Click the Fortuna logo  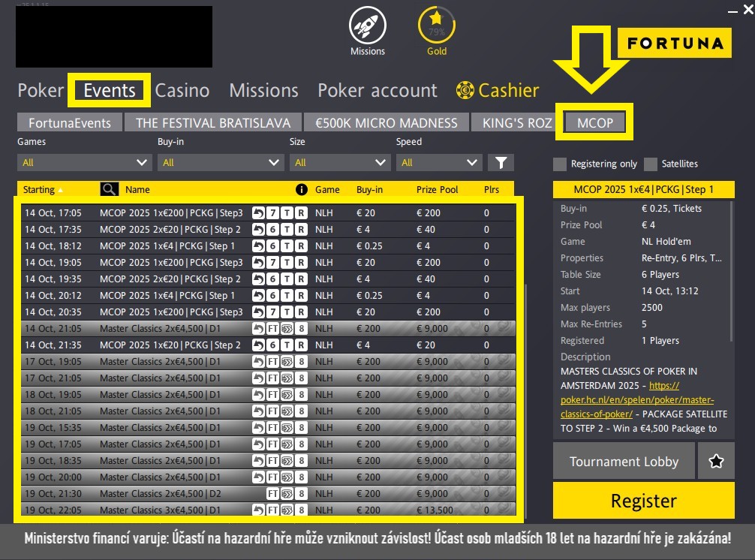[675, 44]
